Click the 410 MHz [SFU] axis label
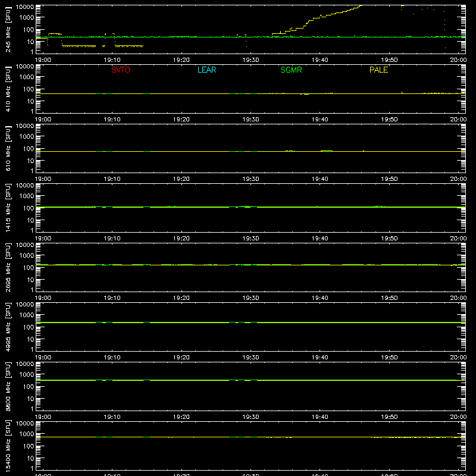Viewport: 476px width, 476px height. (x=8, y=89)
